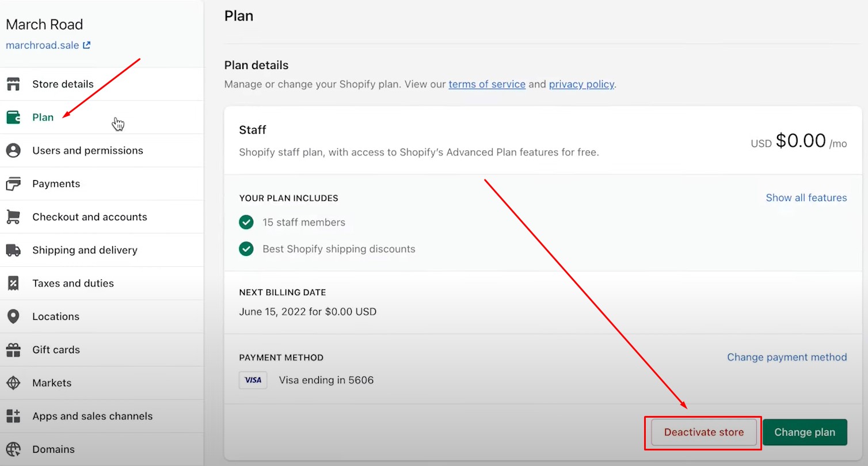Open Checkout and accounts settings
This screenshot has width=868, height=466.
pos(101,217)
